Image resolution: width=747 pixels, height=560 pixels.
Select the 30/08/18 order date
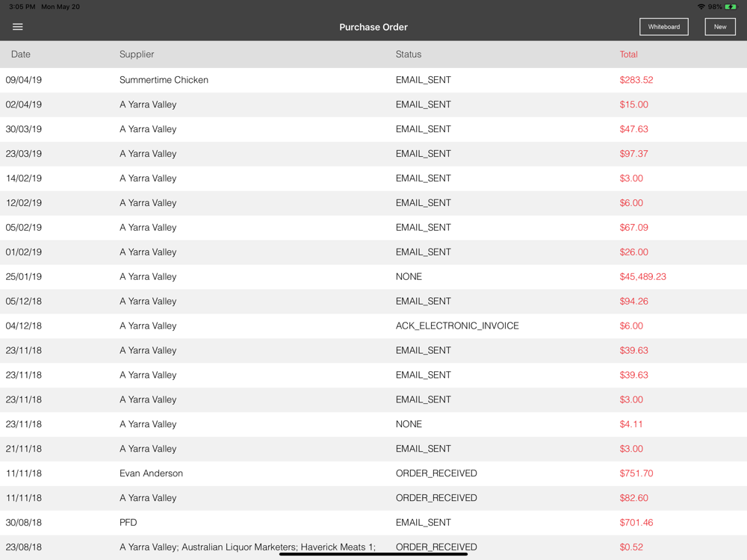pyautogui.click(x=23, y=523)
